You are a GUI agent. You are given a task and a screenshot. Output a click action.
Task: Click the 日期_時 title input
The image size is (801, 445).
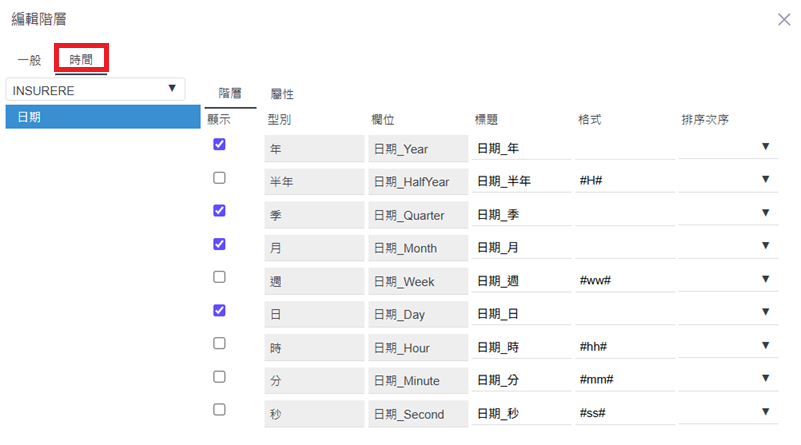pyautogui.click(x=520, y=347)
